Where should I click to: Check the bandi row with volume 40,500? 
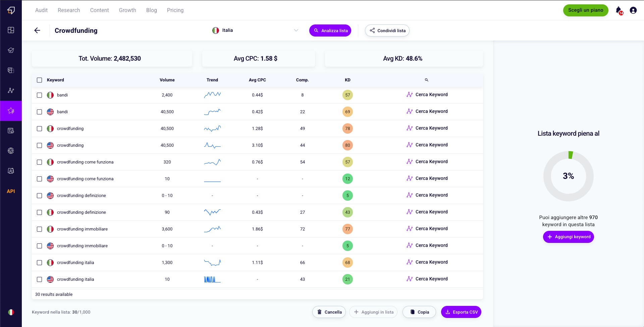[x=40, y=112]
